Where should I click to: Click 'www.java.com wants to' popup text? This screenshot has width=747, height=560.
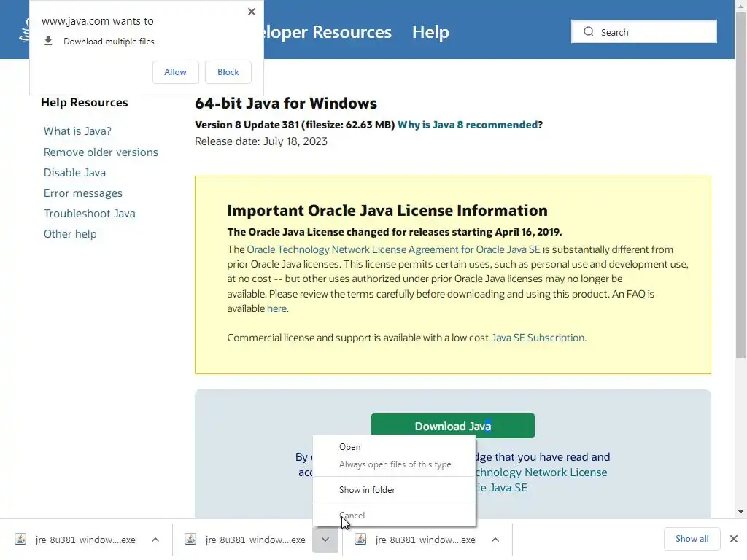97,21
